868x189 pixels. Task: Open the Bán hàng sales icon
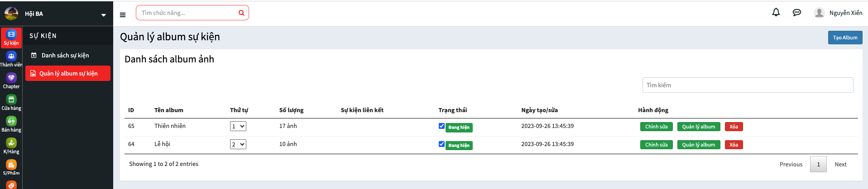tap(11, 124)
